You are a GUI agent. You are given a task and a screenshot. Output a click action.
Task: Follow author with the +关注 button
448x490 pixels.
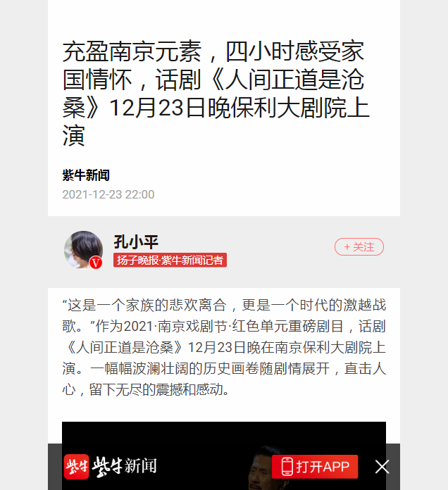tap(359, 247)
